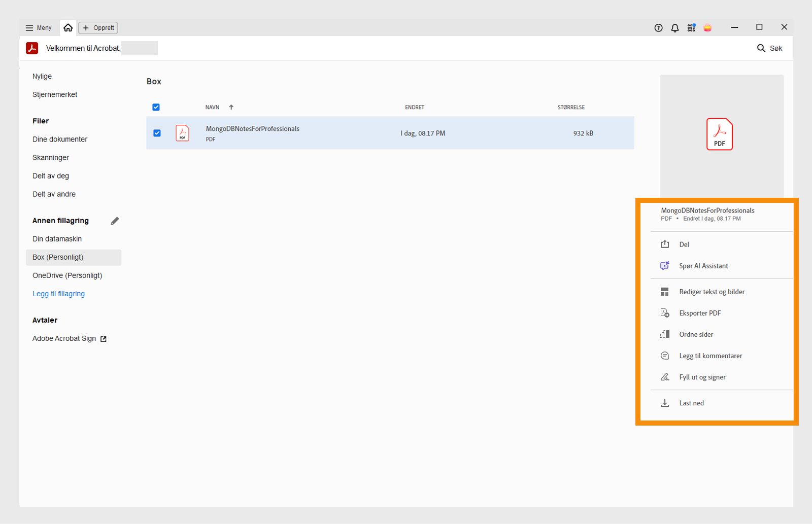Go to the Home icon tab
This screenshot has width=812, height=524.
[68, 28]
